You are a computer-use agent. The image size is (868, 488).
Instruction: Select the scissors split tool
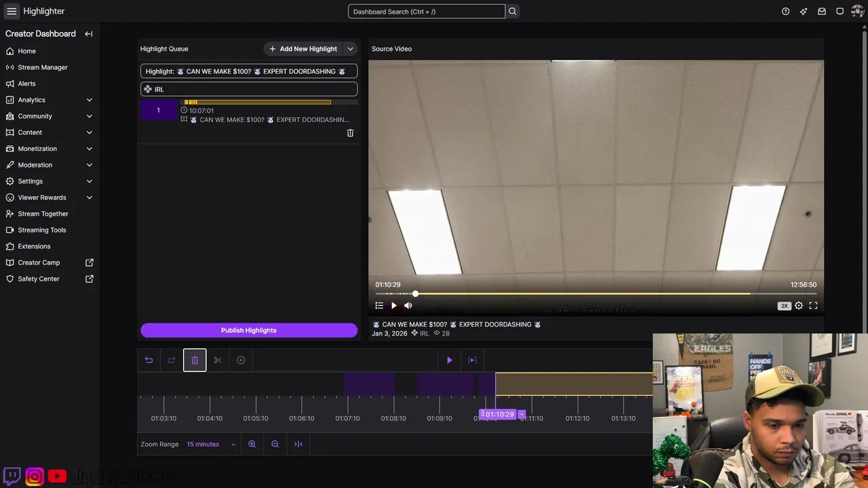click(218, 360)
